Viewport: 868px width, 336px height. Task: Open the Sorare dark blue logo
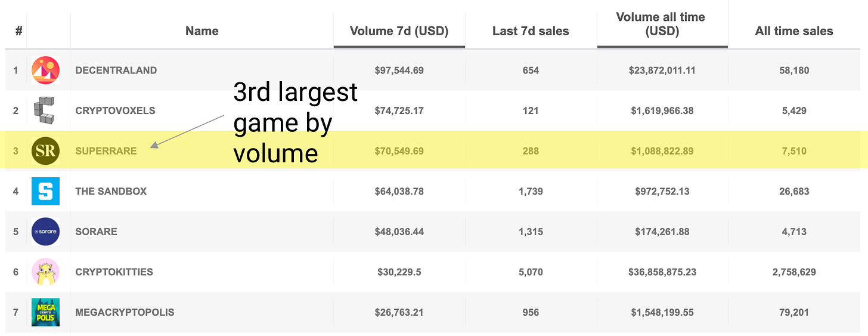click(45, 232)
